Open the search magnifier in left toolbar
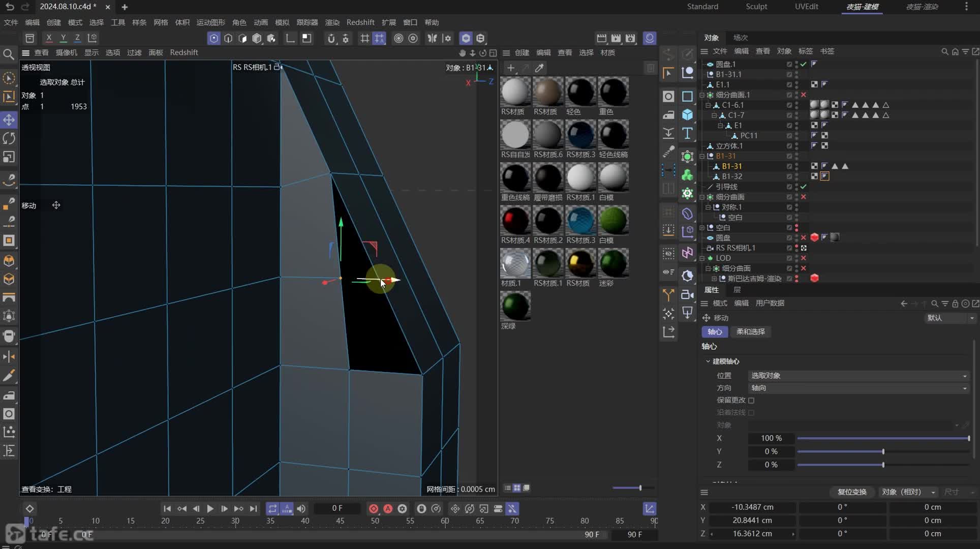The image size is (980, 549). tap(9, 54)
